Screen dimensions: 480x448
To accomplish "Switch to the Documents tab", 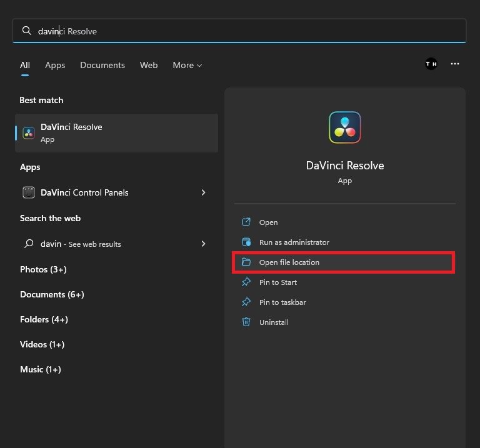I will [x=102, y=65].
